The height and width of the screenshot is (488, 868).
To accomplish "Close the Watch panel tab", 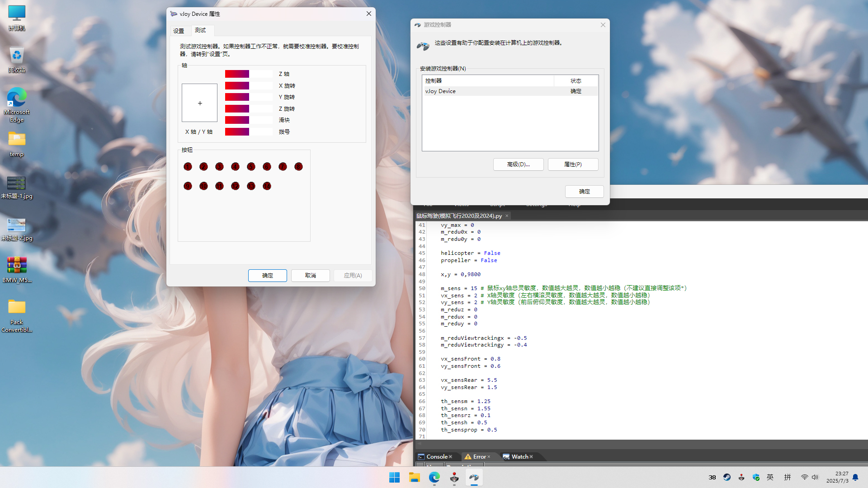I will point(531,457).
